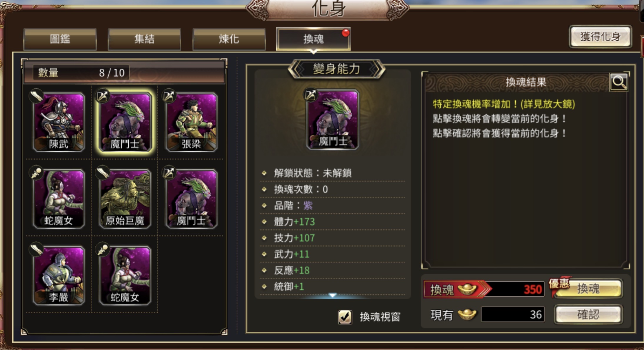Click the bow icon on 張梁's card

169,96
